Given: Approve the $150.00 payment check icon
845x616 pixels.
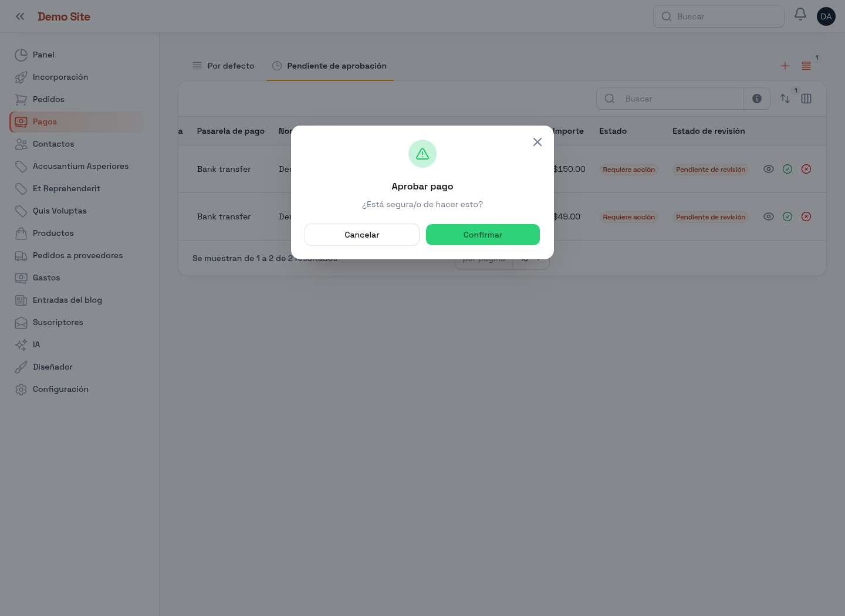Looking at the screenshot, I should [x=787, y=169].
